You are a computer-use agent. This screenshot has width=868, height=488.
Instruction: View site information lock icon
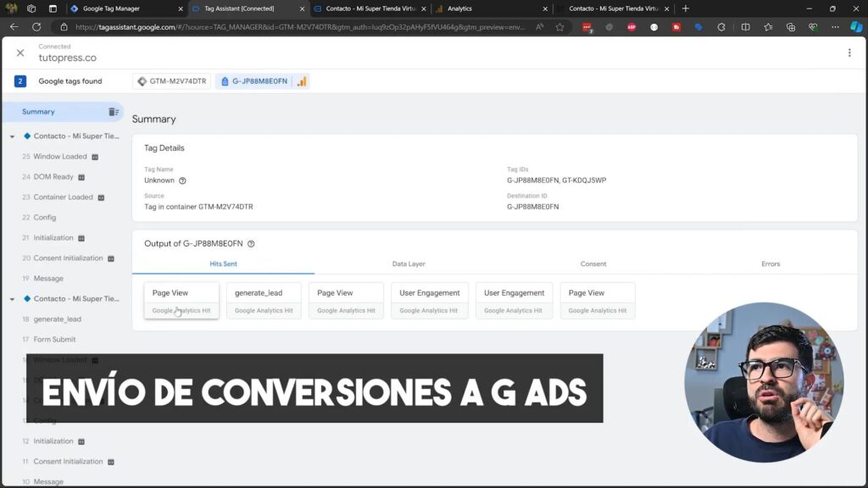tap(64, 27)
